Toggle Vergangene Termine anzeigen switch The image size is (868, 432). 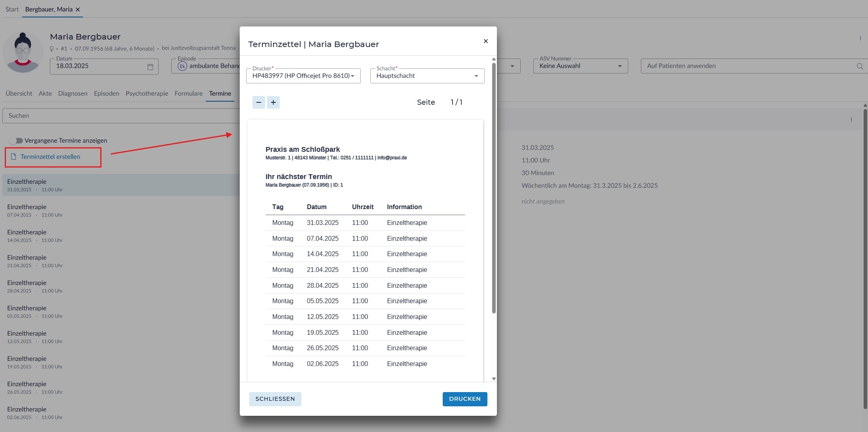click(16, 141)
